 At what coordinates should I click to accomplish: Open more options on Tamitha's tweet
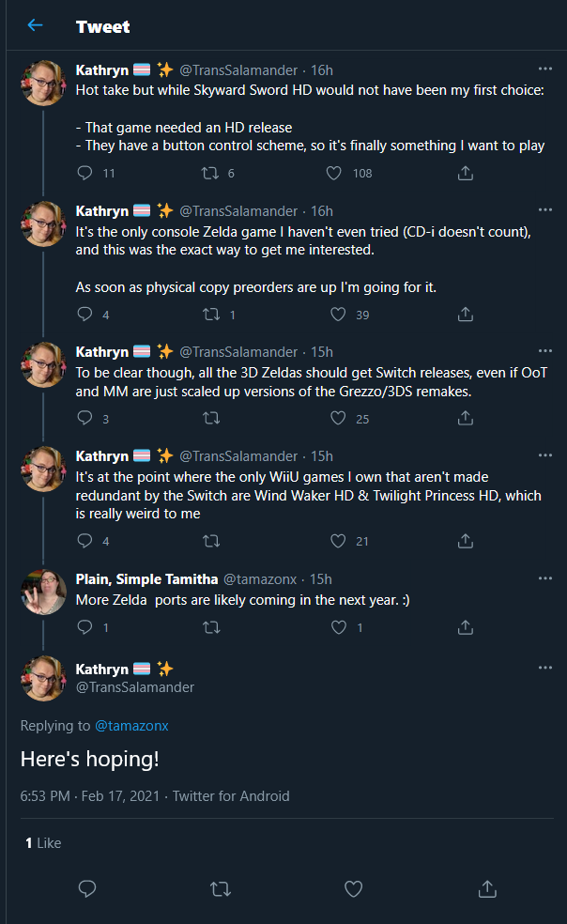click(x=545, y=578)
